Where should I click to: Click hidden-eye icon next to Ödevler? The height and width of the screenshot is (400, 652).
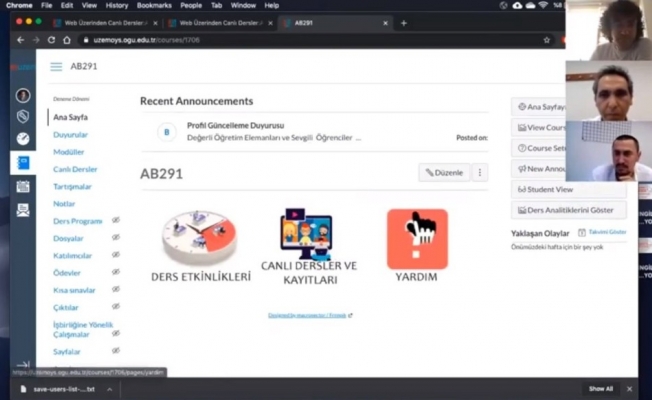coord(116,272)
